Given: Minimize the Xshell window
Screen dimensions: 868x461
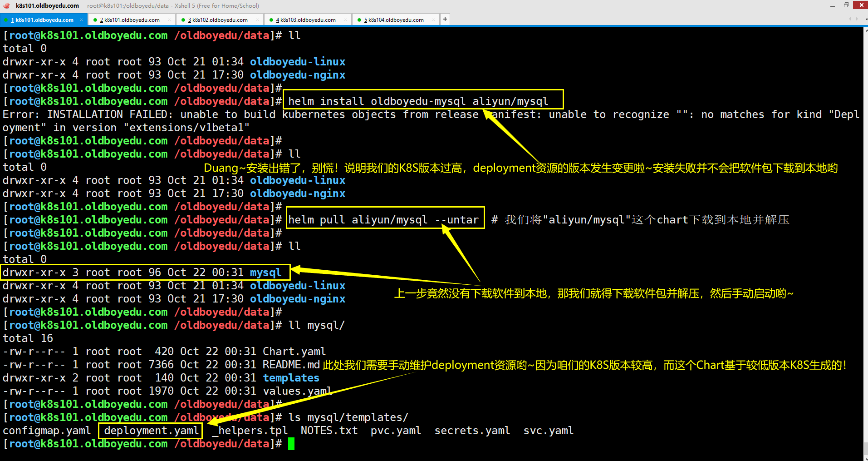Looking at the screenshot, I should tap(832, 5).
